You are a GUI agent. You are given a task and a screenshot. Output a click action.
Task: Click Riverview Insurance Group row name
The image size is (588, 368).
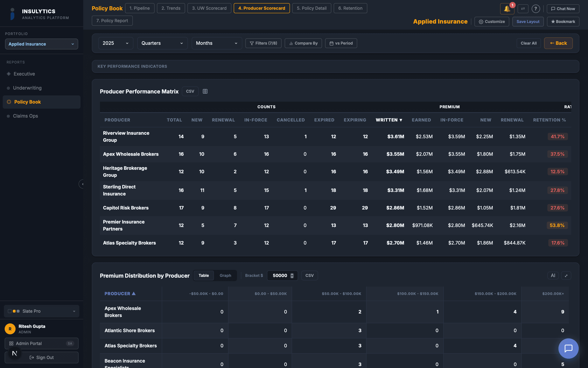126,136
